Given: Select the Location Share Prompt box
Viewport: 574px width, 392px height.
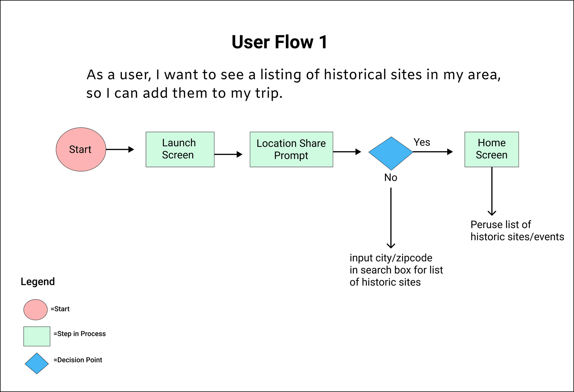Looking at the screenshot, I should [291, 149].
